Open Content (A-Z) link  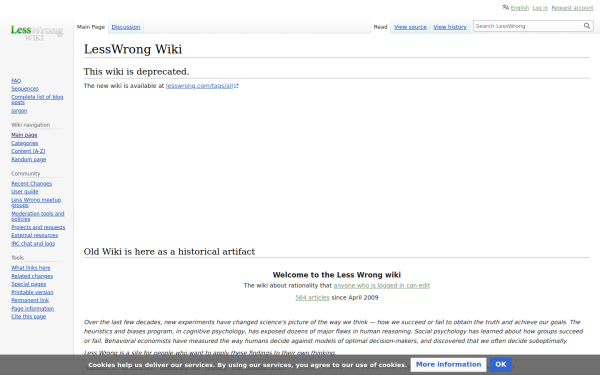point(28,151)
